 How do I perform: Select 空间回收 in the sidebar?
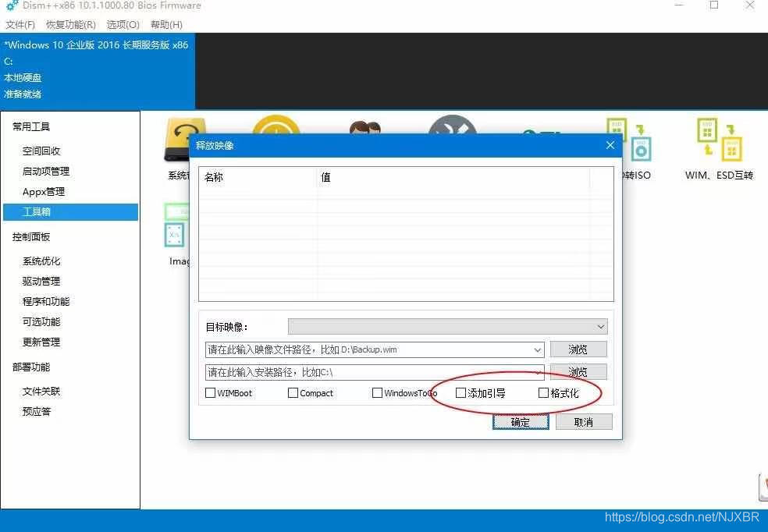[41, 151]
